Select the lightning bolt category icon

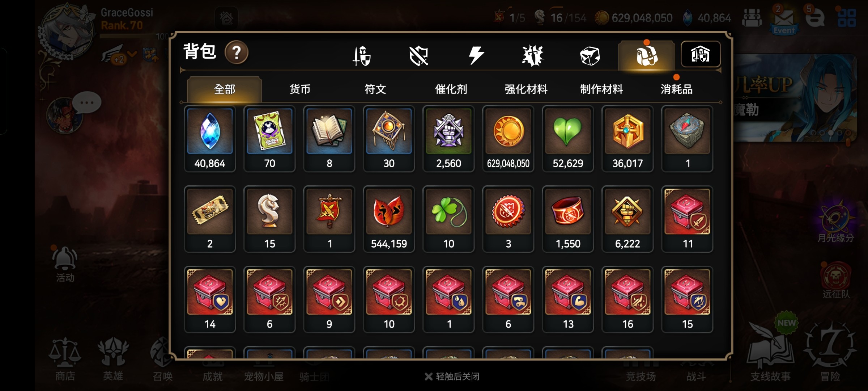pyautogui.click(x=476, y=56)
